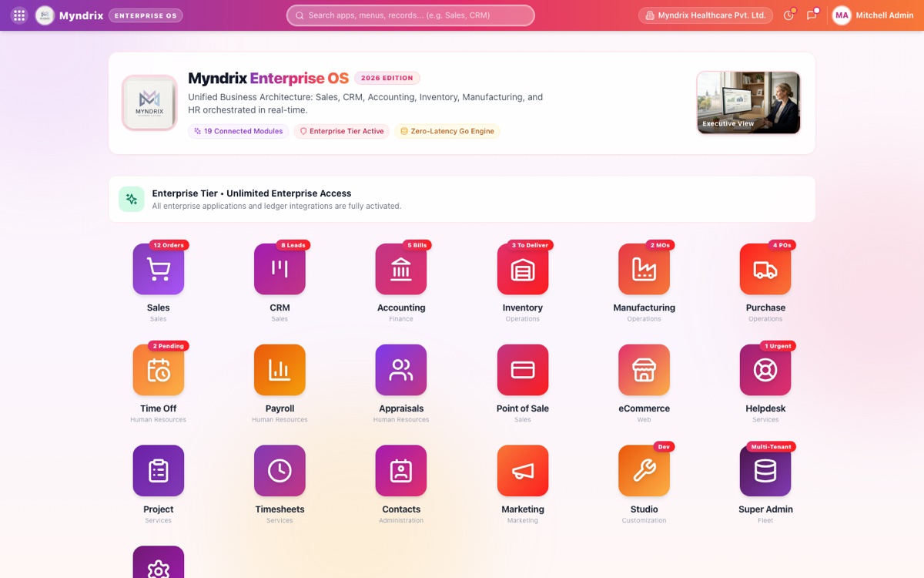The height and width of the screenshot is (578, 924).
Task: Open the Helpdesk app icon
Action: tap(765, 370)
